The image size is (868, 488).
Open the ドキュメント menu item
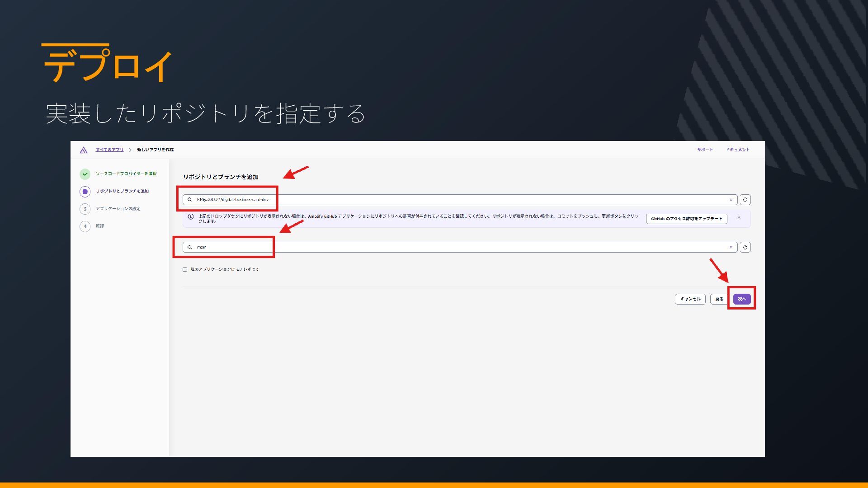pos(738,150)
